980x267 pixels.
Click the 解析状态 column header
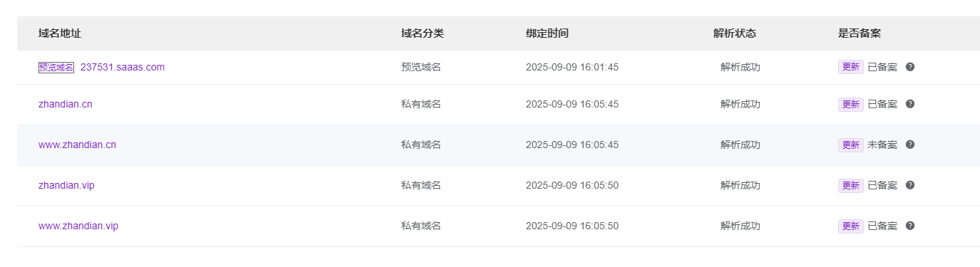(735, 33)
